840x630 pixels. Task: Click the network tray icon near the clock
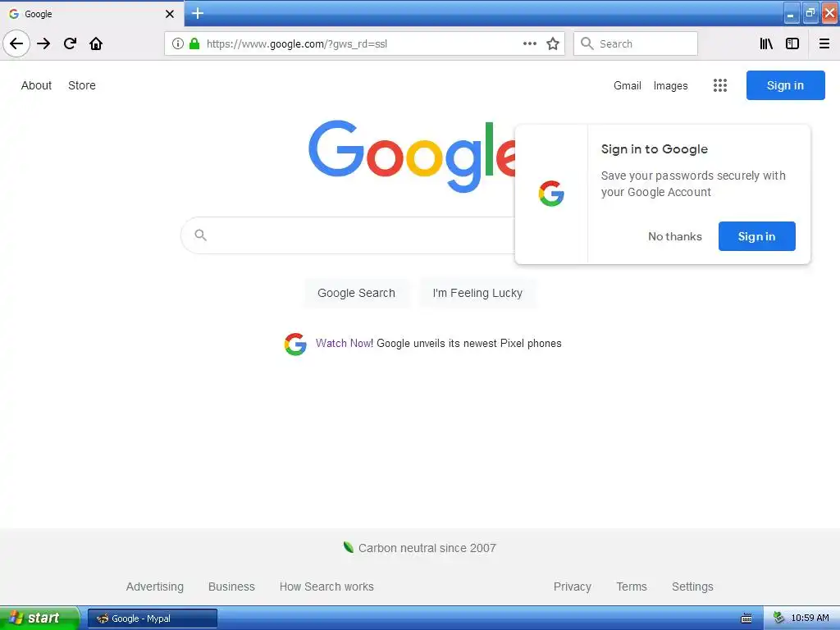pos(779,619)
